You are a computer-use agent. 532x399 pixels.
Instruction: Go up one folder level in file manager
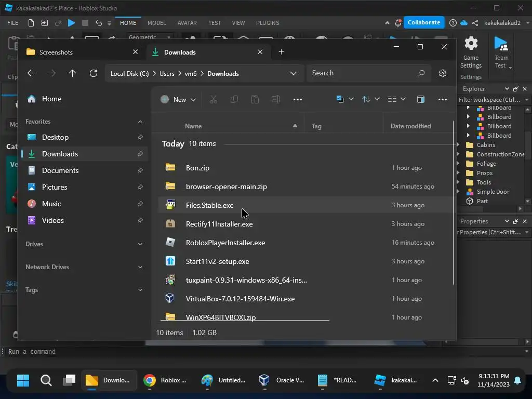(x=72, y=73)
